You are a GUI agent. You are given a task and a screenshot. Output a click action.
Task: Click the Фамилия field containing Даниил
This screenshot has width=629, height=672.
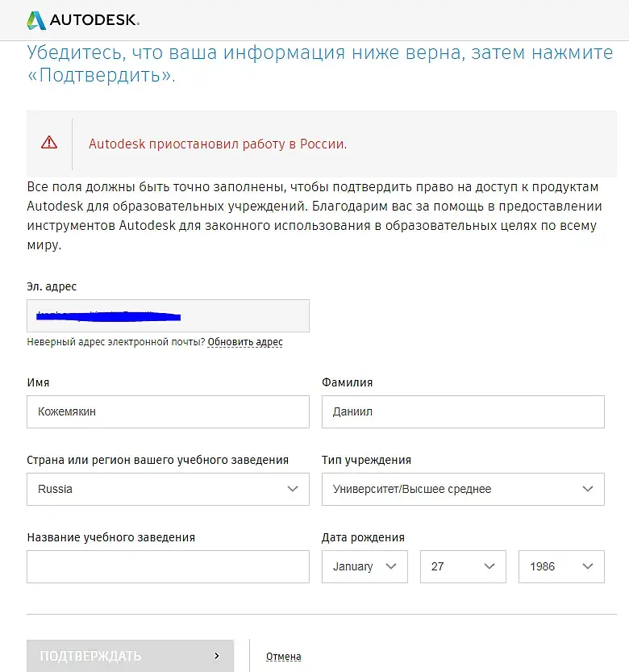click(x=462, y=411)
